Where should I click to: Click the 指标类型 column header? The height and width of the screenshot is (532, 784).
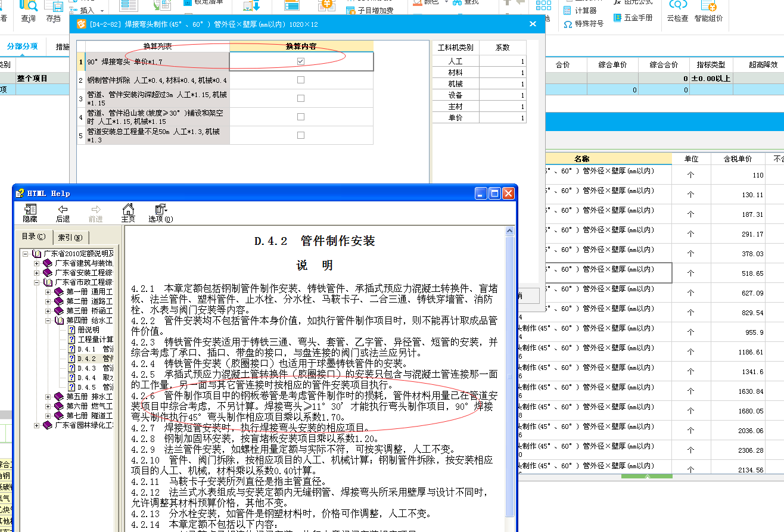coord(711,64)
